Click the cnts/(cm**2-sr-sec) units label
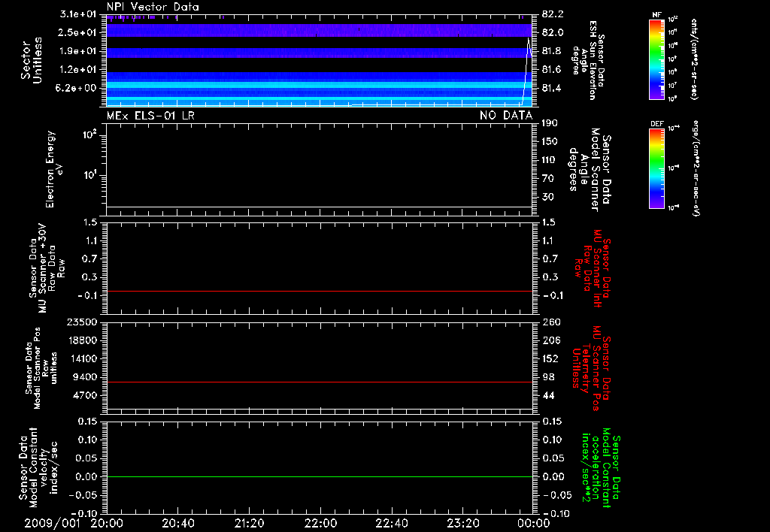 [x=694, y=59]
